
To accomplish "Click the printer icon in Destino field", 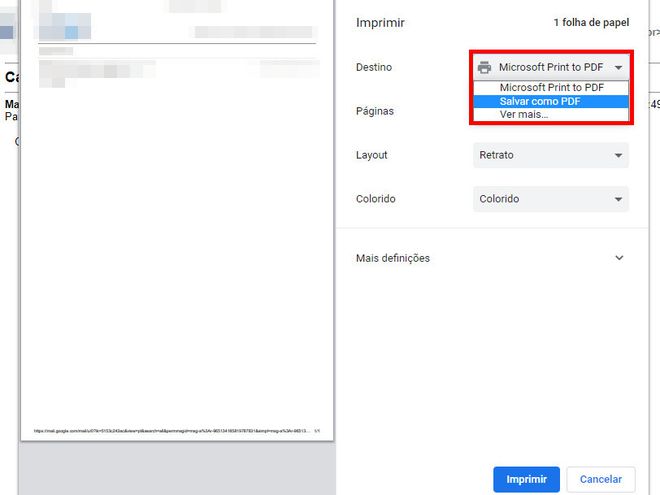I will pyautogui.click(x=484, y=67).
